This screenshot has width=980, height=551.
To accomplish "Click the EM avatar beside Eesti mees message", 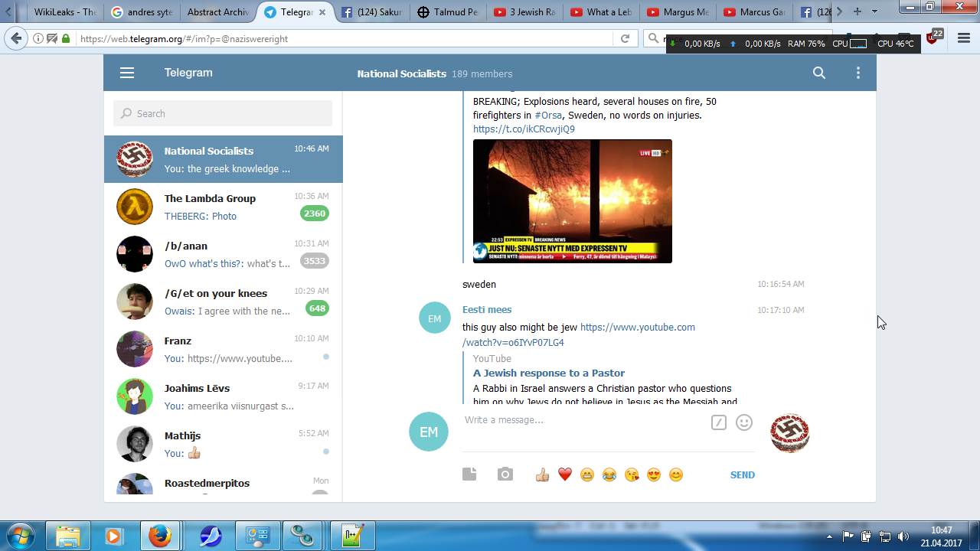I will [435, 318].
